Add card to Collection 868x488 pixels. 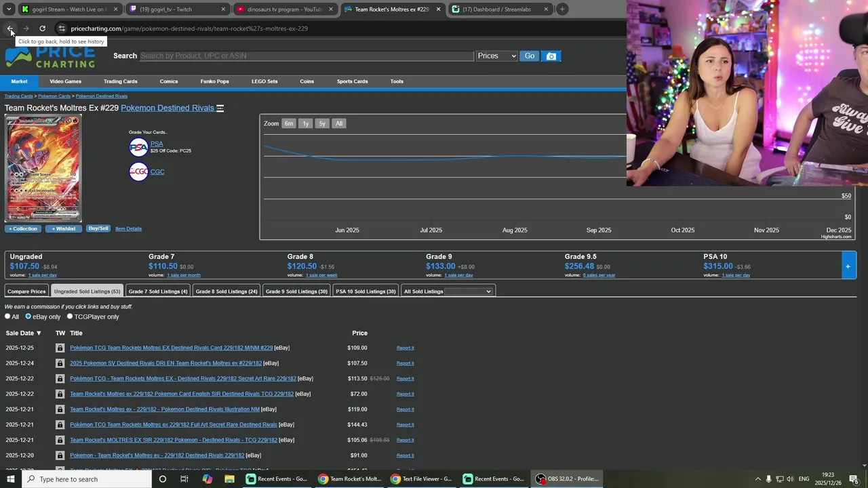23,228
